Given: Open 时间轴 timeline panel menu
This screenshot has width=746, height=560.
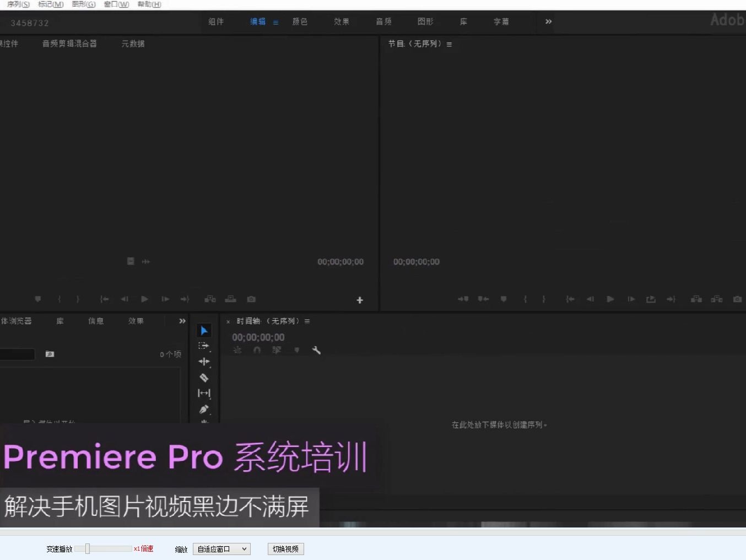Looking at the screenshot, I should (x=307, y=321).
